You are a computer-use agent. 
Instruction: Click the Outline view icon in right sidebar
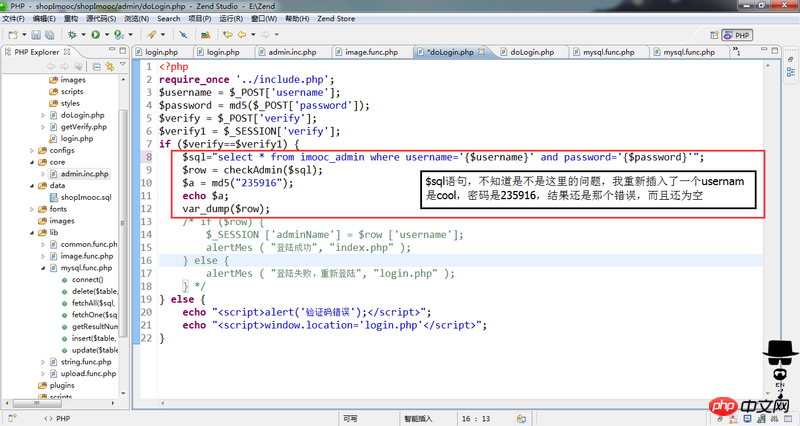(791, 72)
